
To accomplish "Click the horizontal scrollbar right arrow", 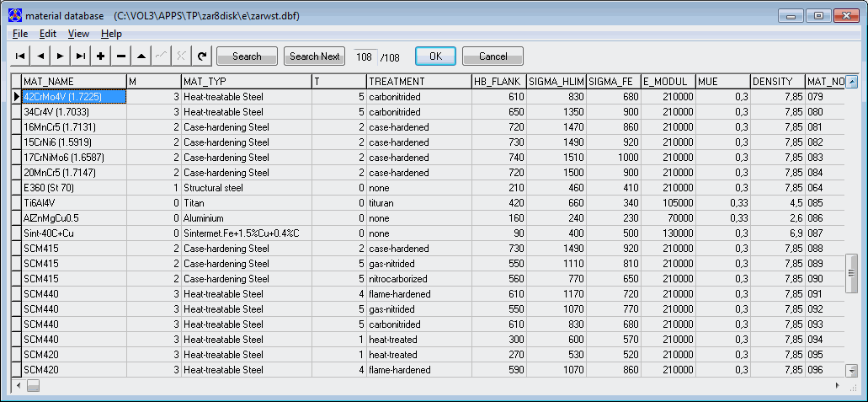I will (837, 385).
